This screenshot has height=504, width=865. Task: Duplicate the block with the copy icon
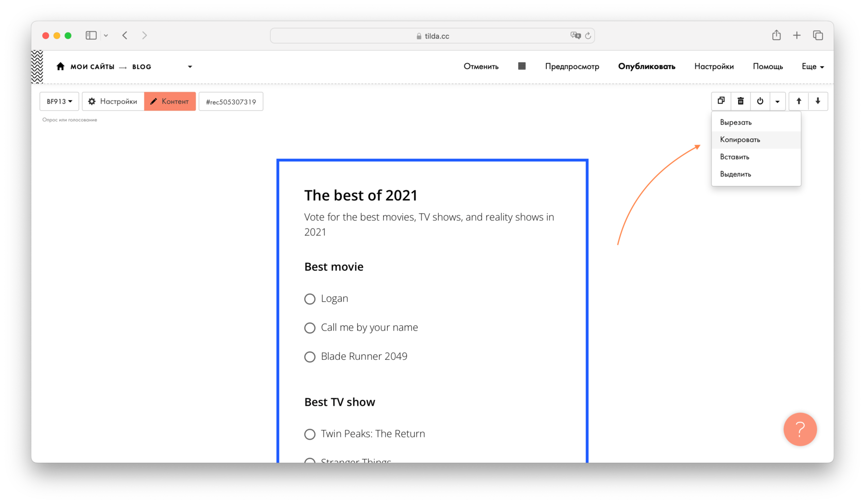[x=721, y=101]
